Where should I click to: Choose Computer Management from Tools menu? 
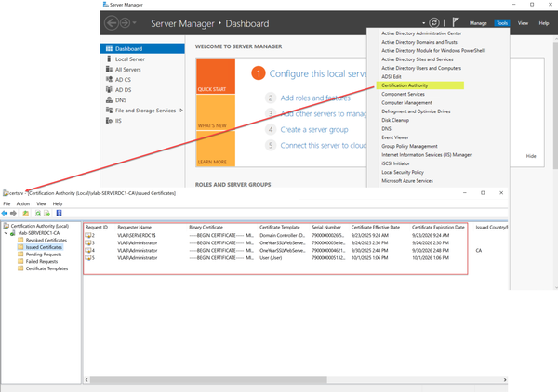pos(406,103)
